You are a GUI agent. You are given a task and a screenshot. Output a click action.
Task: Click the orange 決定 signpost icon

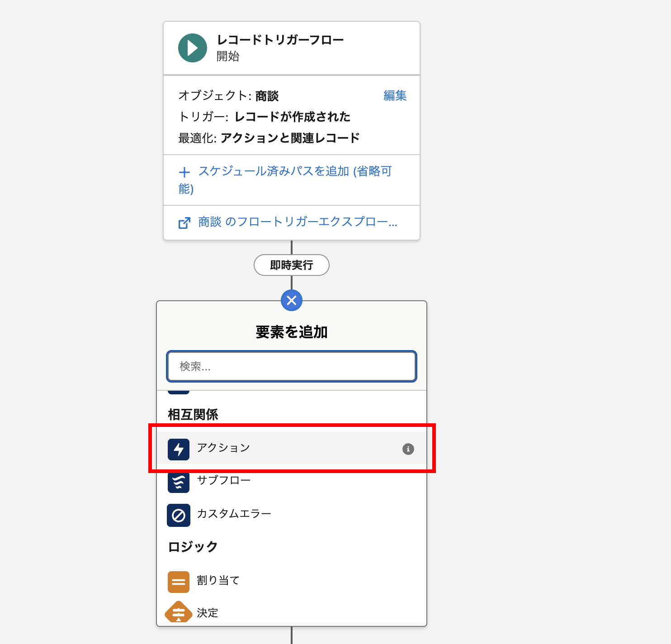pos(179,613)
